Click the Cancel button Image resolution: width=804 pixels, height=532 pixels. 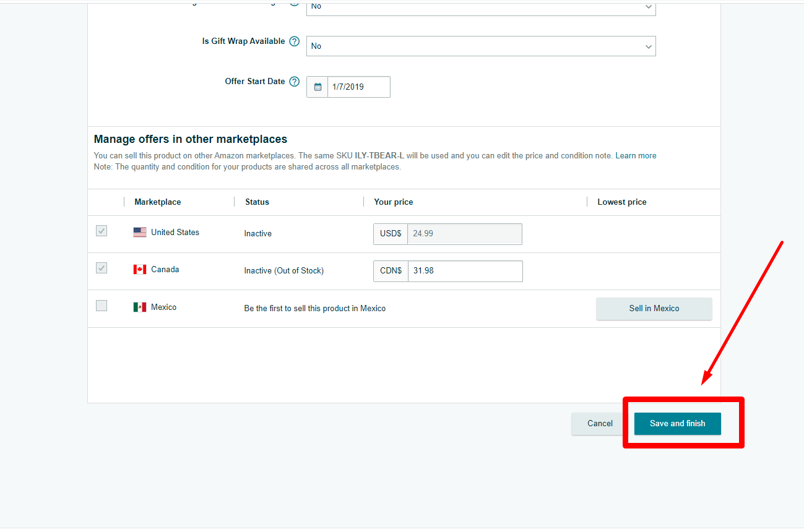click(600, 424)
